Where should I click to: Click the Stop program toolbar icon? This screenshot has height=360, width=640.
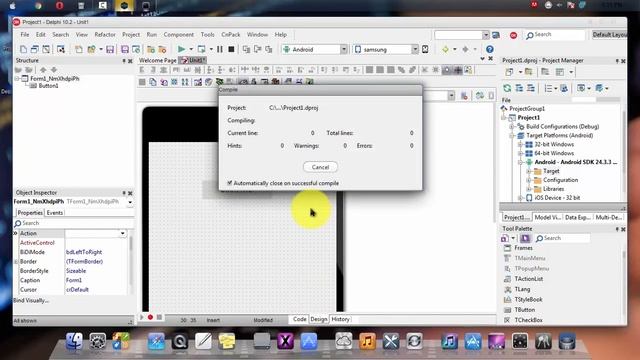click(x=231, y=49)
